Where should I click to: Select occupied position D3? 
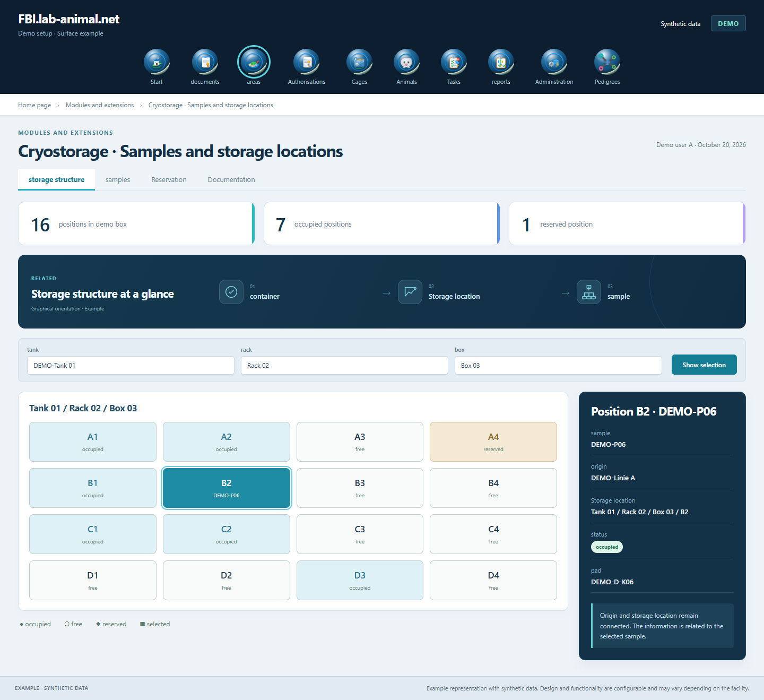coord(360,581)
